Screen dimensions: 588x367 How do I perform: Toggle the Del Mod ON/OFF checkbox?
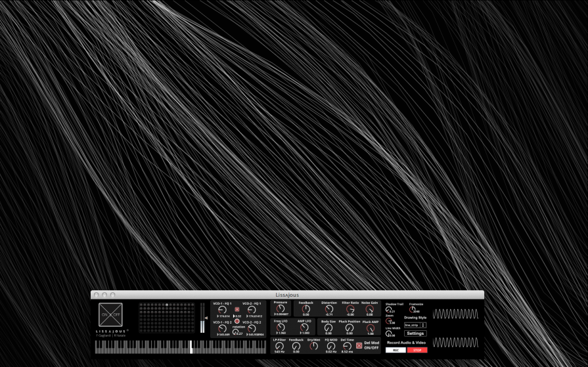[x=359, y=345]
